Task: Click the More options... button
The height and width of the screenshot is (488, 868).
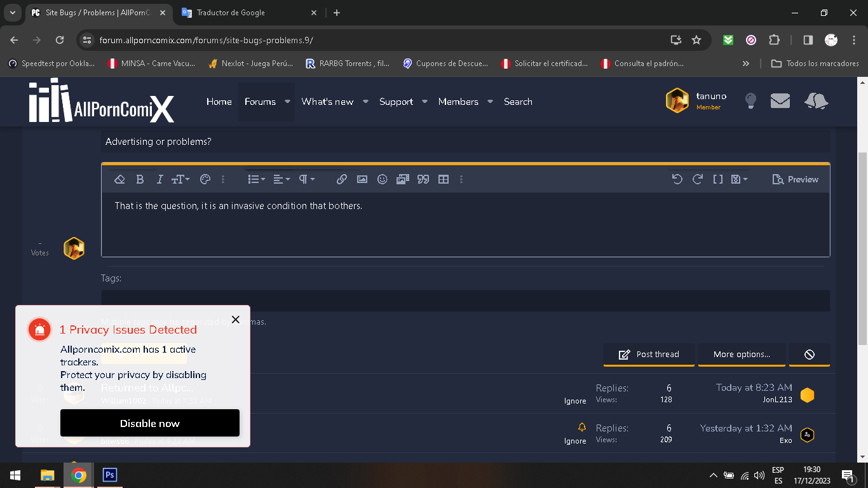Action: [x=742, y=355]
